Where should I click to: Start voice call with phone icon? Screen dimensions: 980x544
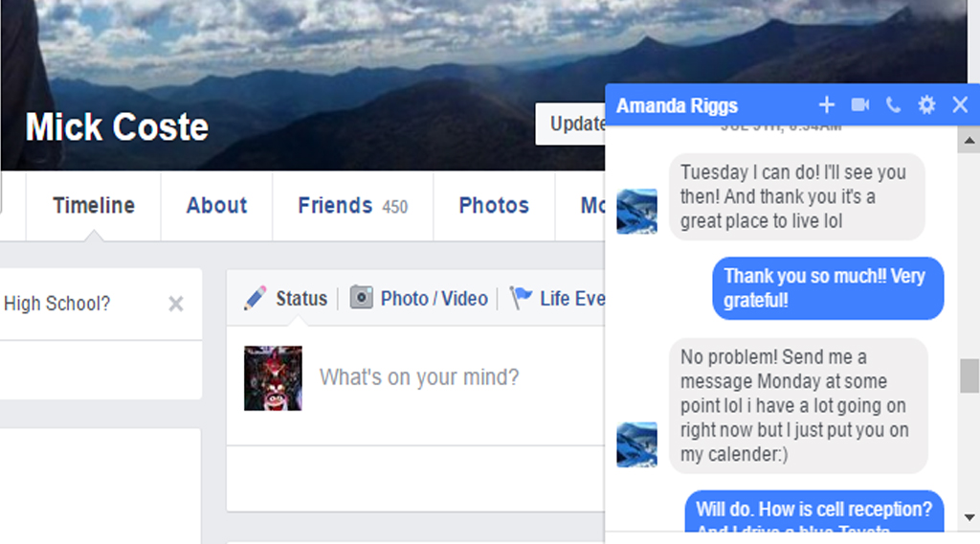coord(893,105)
